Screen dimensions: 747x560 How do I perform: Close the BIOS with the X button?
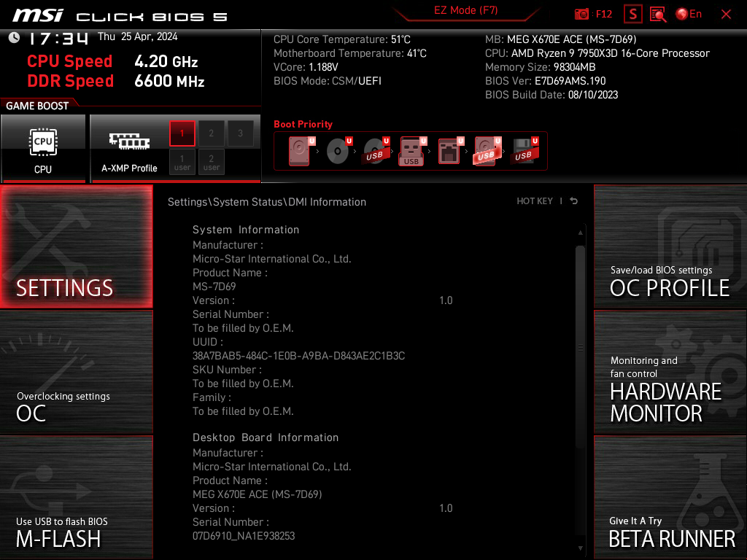click(x=726, y=15)
